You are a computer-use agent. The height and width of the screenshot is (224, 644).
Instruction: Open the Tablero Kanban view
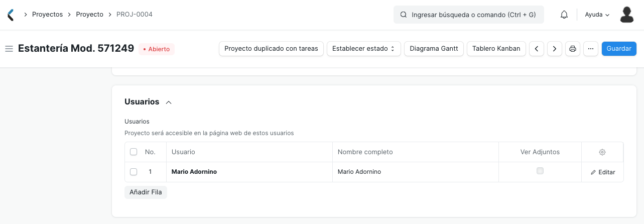tap(496, 49)
